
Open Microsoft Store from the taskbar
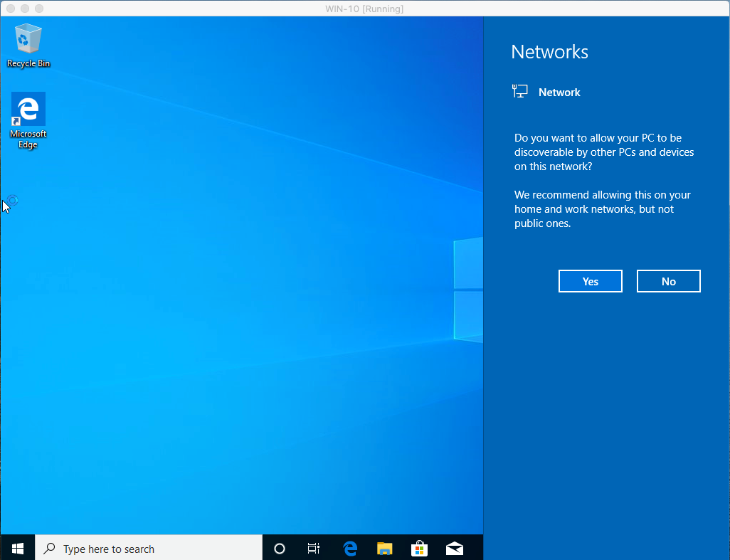pos(420,549)
